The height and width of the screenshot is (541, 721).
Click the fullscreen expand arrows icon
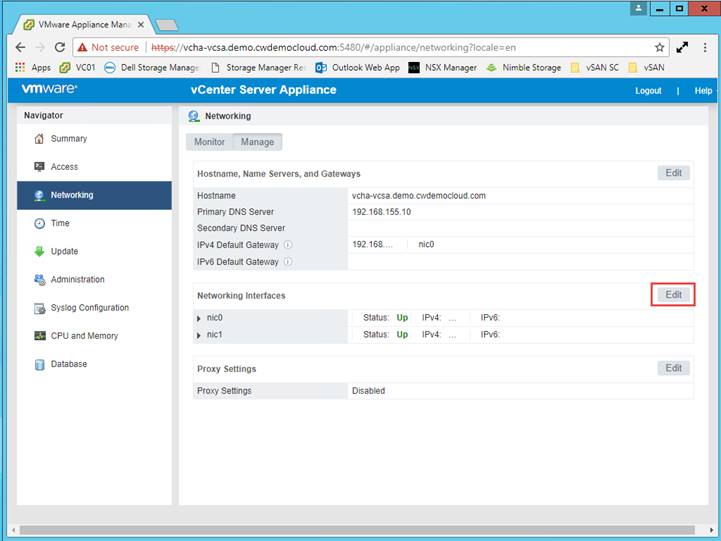click(682, 47)
